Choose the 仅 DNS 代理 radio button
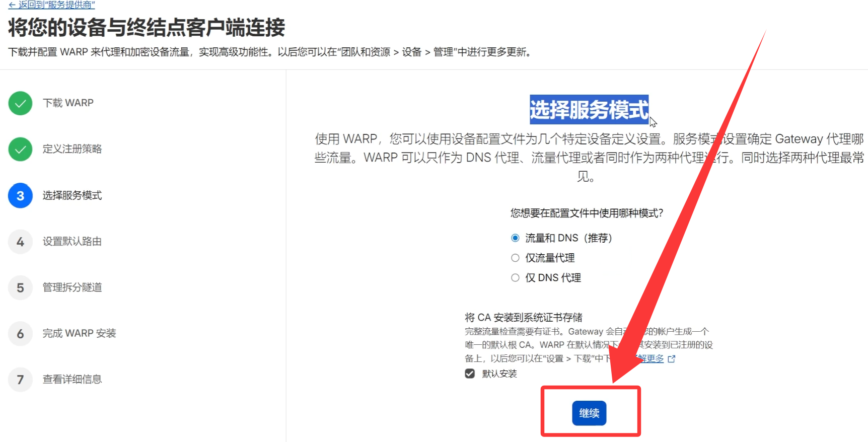868x442 pixels. 515,277
